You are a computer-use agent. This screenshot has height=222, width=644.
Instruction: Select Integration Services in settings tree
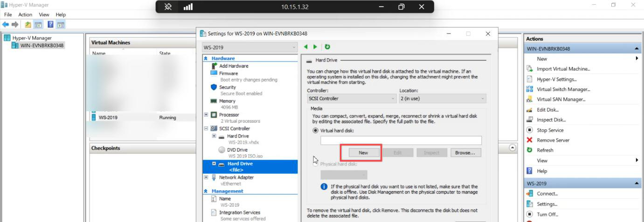click(x=239, y=213)
